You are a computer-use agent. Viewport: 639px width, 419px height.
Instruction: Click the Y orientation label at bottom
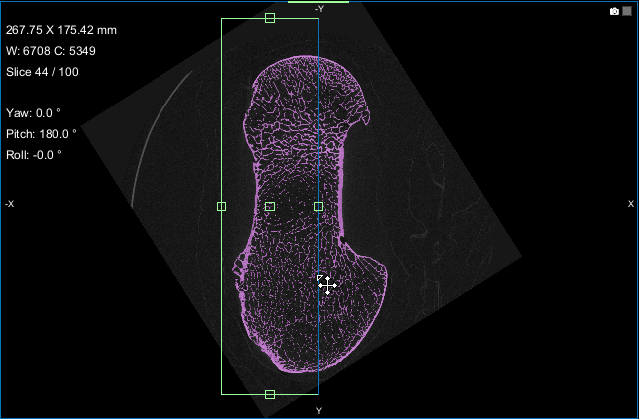[x=319, y=410]
